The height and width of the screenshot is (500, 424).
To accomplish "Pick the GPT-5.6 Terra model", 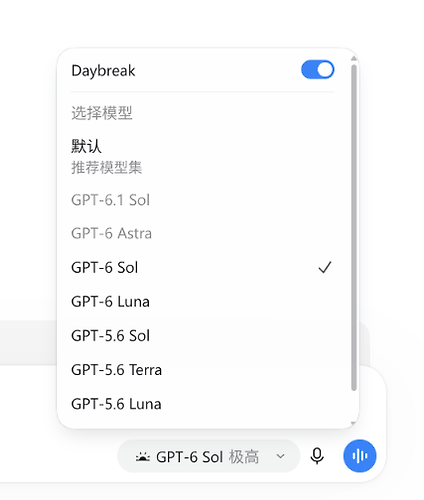I will 203,370.
